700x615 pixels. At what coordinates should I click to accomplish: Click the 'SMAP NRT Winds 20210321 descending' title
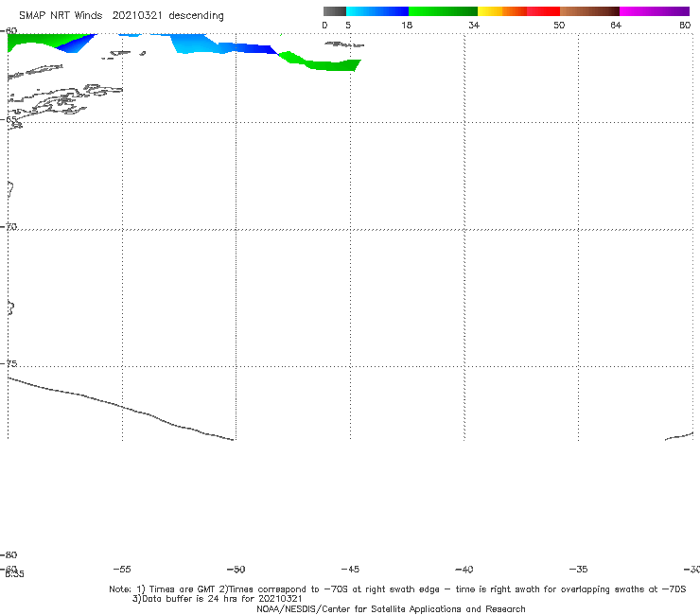121,16
